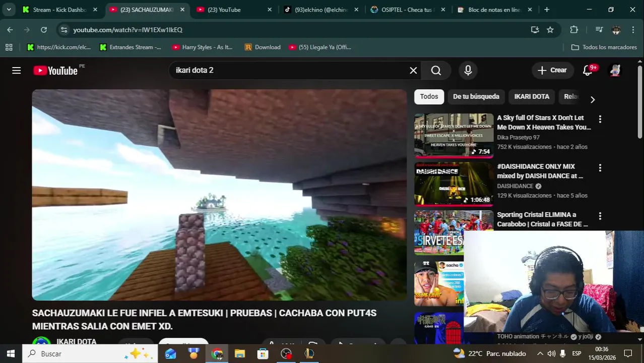Open the Windows notification center
The height and width of the screenshot is (363, 644).
point(628,354)
